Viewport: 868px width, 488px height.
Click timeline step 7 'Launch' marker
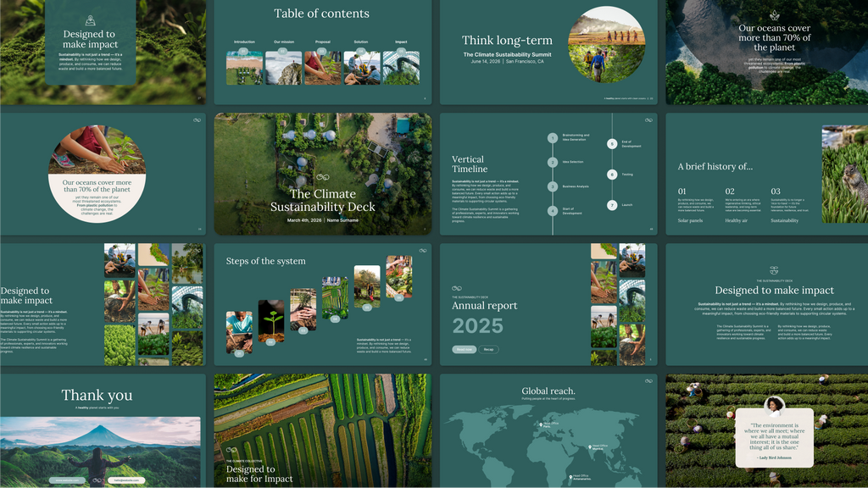[612, 205]
